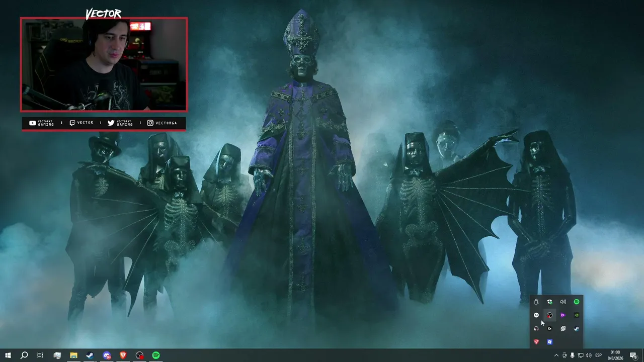Switch to OBS Studio on the taskbar
Screen dimensions: 644x362
click(140, 355)
